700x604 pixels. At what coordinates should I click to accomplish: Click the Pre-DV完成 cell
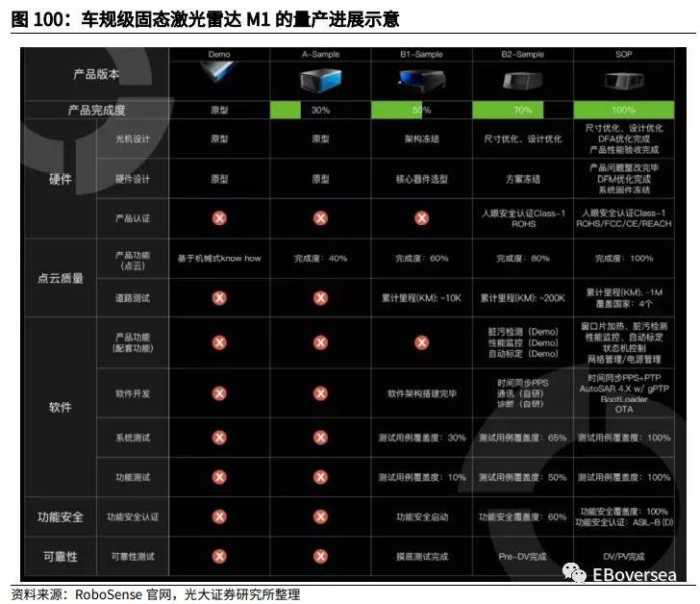click(523, 557)
